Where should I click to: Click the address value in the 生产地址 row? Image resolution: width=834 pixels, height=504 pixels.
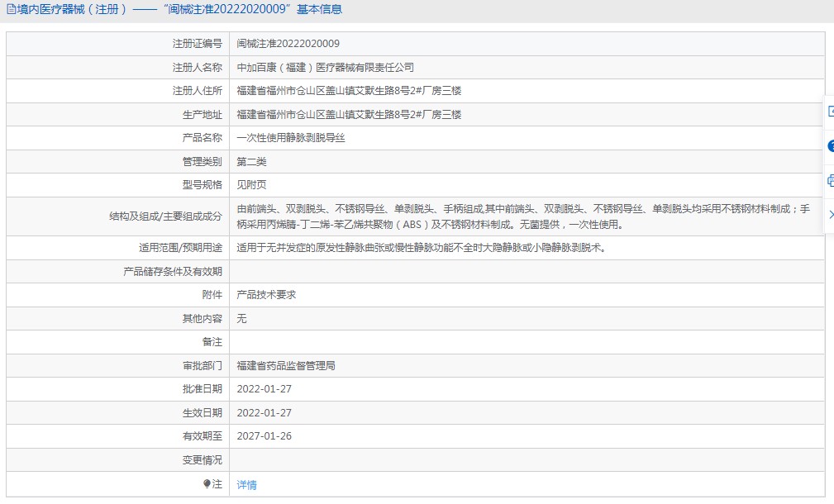click(349, 114)
